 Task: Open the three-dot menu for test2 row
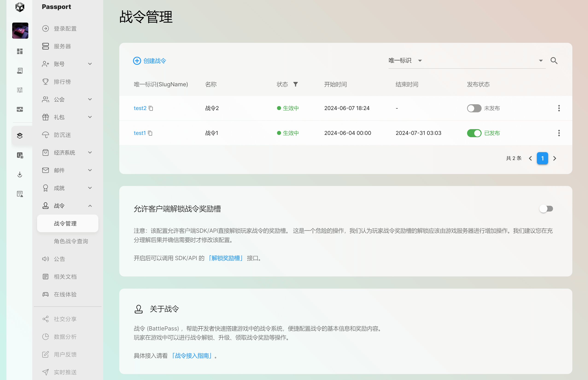point(559,108)
